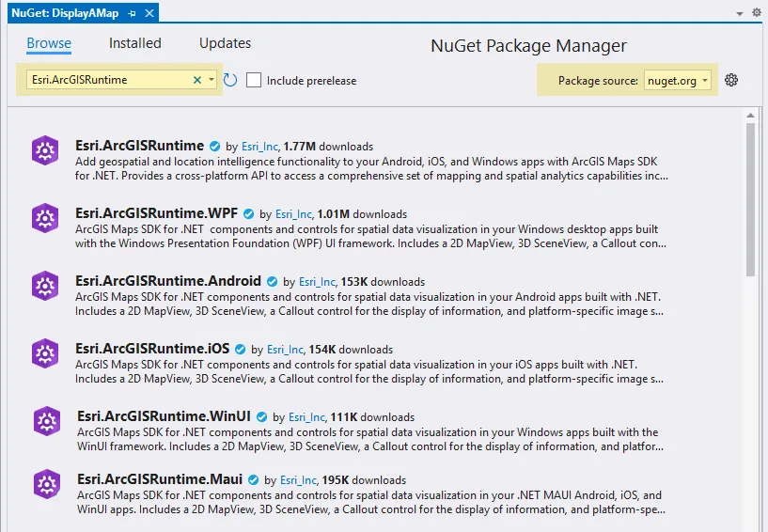This screenshot has width=768, height=532.
Task: Click verified badge next to Esri.ArcGISRuntime
Action: (x=214, y=146)
